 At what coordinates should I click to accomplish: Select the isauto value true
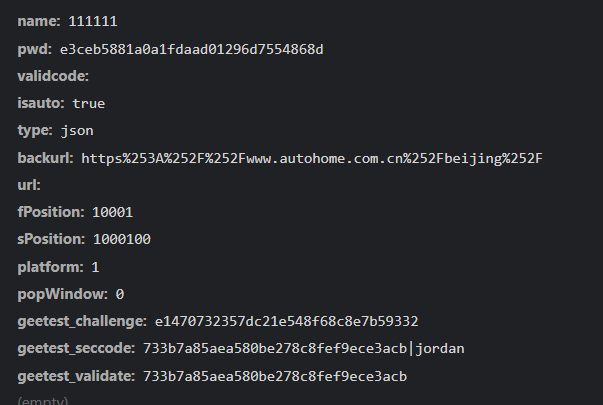pos(88,103)
